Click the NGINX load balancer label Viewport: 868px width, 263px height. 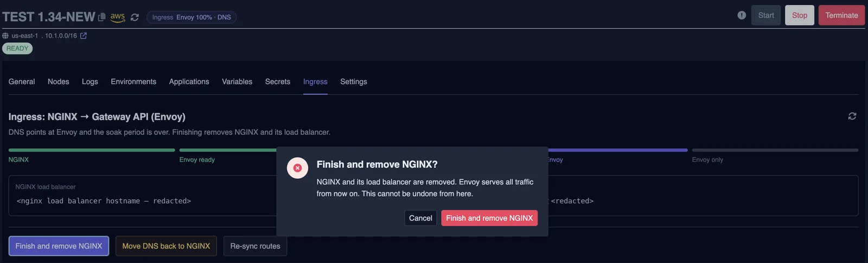(46, 187)
